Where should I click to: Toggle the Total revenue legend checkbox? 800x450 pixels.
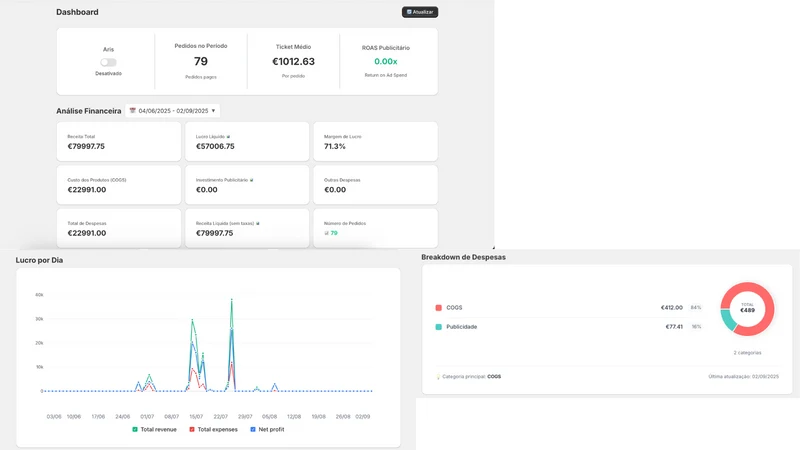pyautogui.click(x=135, y=430)
